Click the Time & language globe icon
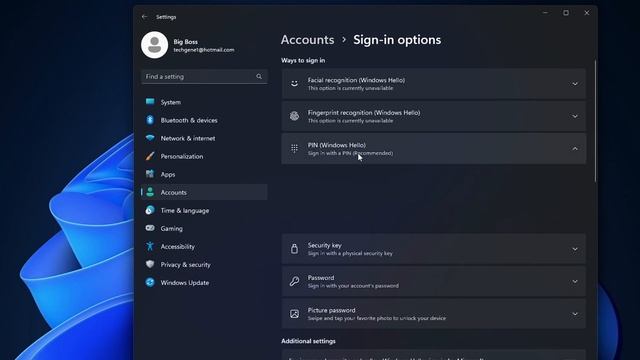The height and width of the screenshot is (360, 640). (150, 210)
